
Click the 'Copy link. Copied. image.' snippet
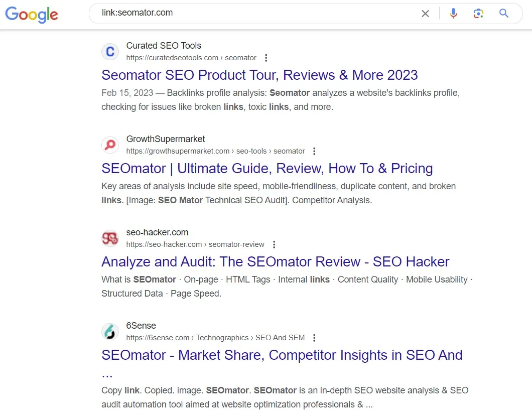tap(285, 397)
